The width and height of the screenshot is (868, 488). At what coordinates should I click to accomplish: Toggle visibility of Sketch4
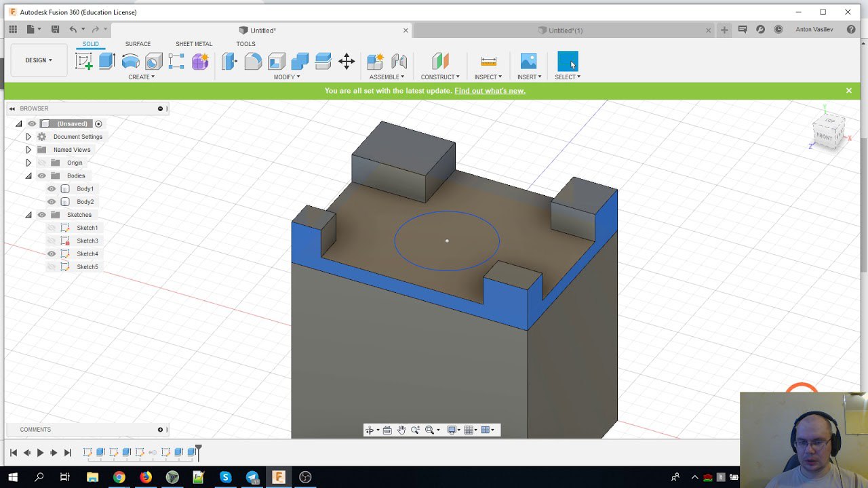[x=52, y=253]
